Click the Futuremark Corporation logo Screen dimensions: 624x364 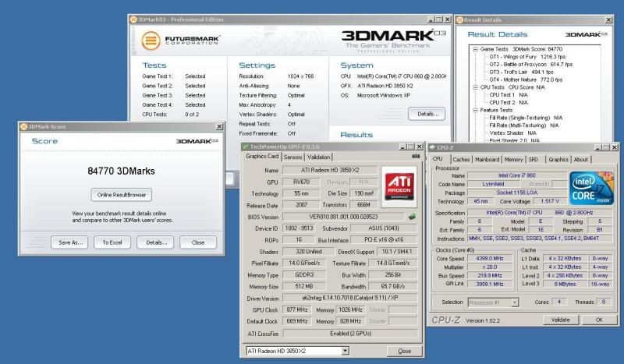[181, 41]
